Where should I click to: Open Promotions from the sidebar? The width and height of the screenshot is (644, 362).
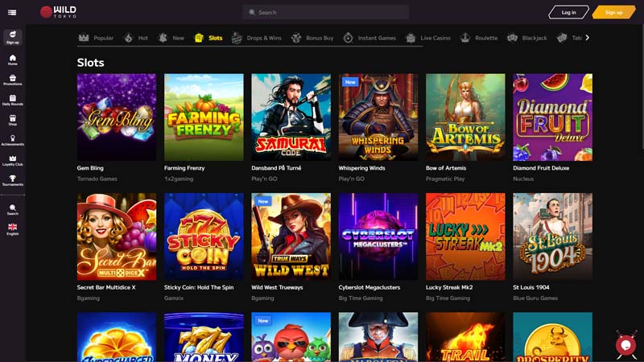[12, 79]
